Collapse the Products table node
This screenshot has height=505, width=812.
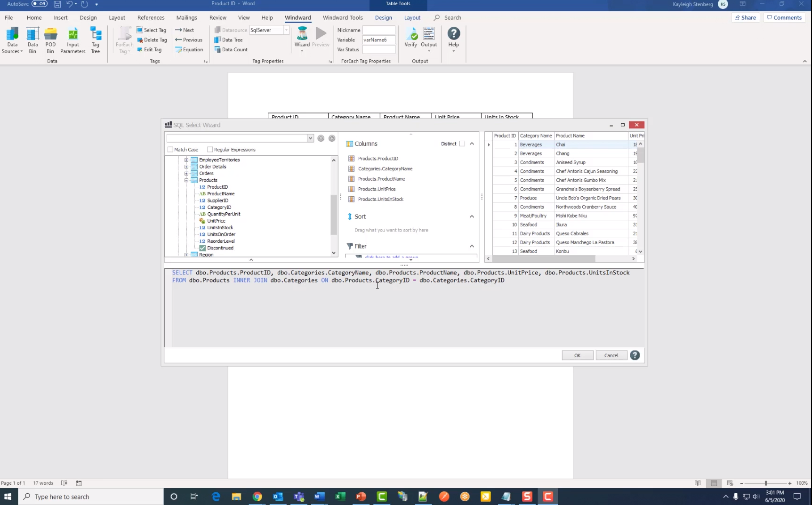pos(186,180)
